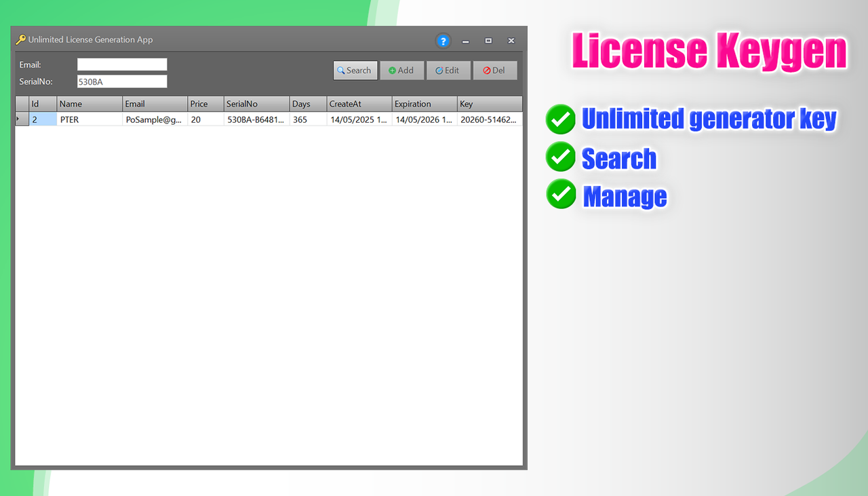
Task: Click the Search button
Action: click(355, 71)
